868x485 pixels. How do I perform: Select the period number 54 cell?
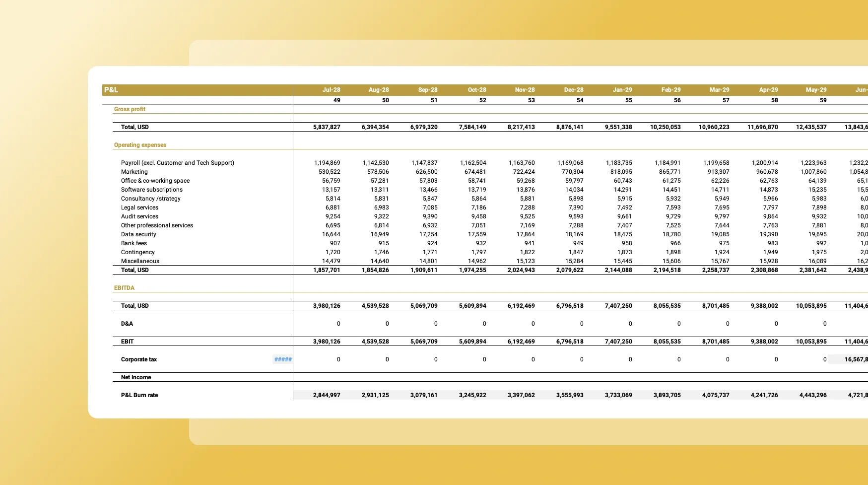coord(580,100)
